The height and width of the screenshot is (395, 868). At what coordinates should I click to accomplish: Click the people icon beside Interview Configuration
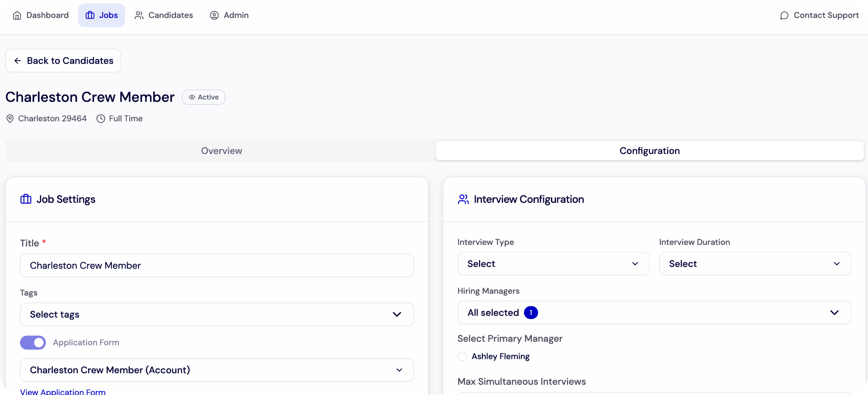(463, 199)
